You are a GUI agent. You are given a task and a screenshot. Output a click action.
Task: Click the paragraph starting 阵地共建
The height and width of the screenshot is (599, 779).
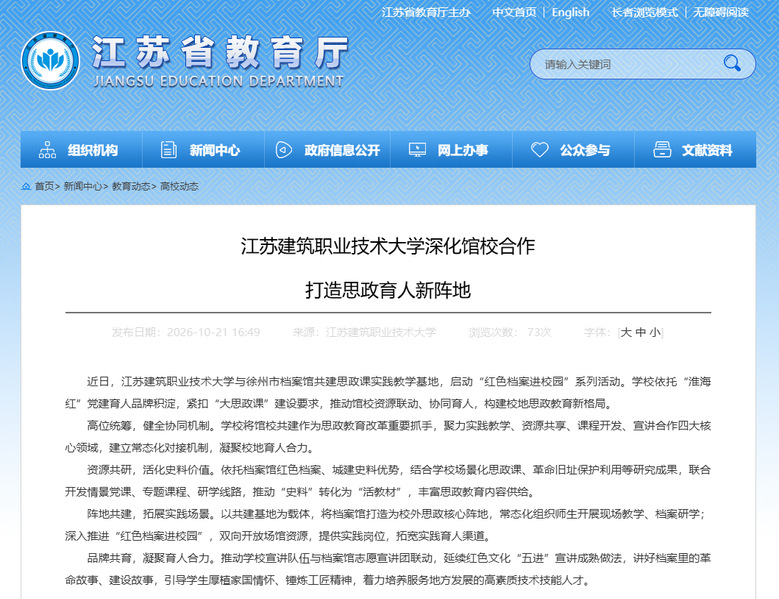click(388, 525)
